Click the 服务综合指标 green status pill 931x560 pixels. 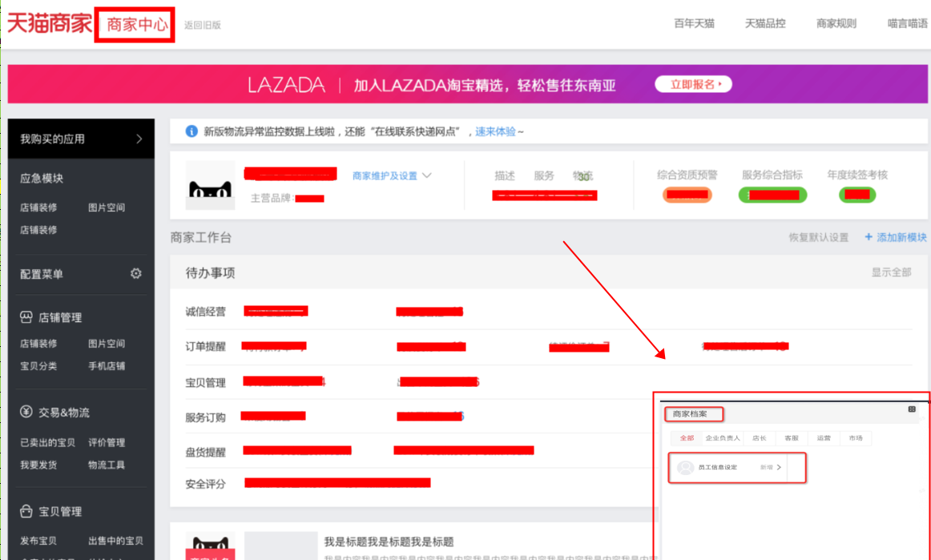tap(772, 194)
